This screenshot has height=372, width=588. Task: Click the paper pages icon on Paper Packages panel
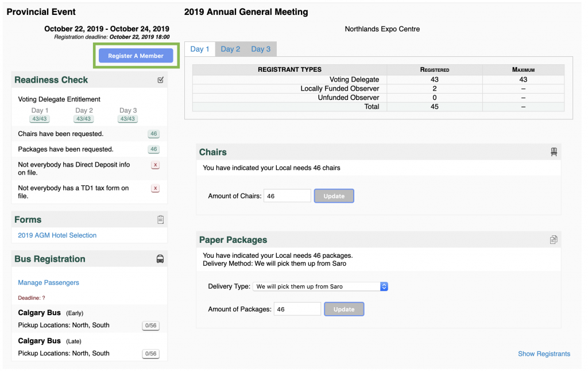click(554, 239)
